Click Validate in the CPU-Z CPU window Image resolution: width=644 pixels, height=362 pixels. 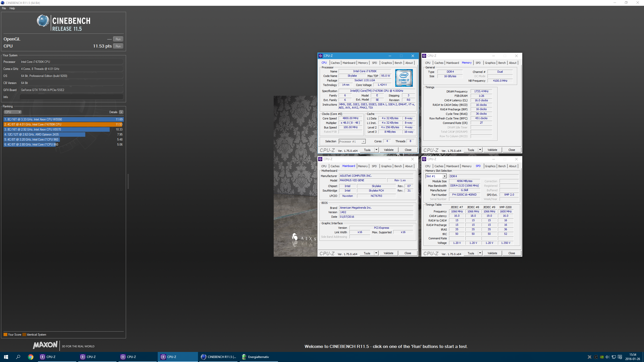[x=389, y=150]
